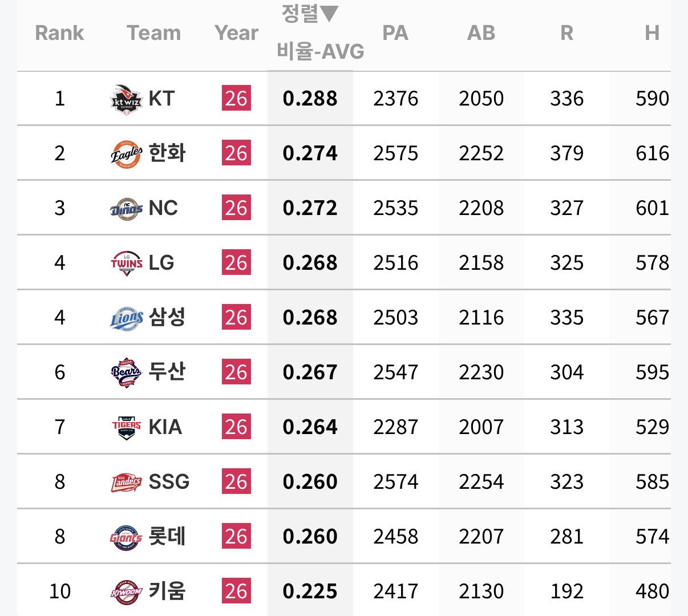Click the KIA Tigers logo
Screen dimensions: 688x616
point(126,428)
